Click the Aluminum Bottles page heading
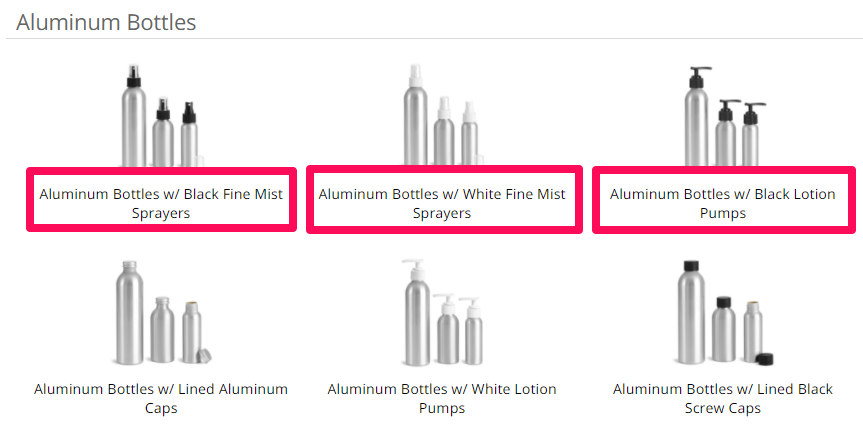Viewport: 863px width, 440px height. point(106,23)
